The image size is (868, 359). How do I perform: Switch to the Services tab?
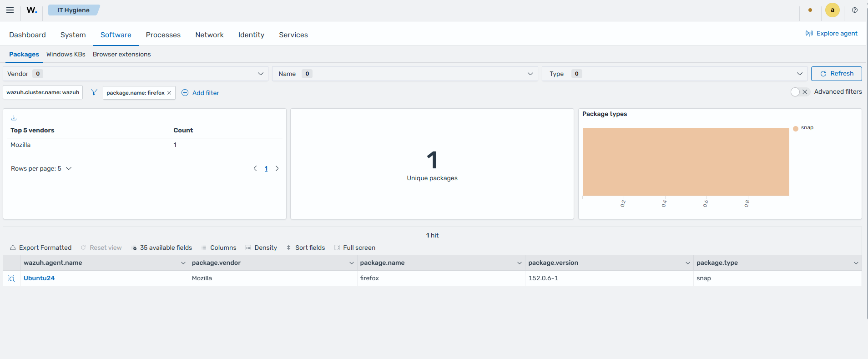point(293,35)
